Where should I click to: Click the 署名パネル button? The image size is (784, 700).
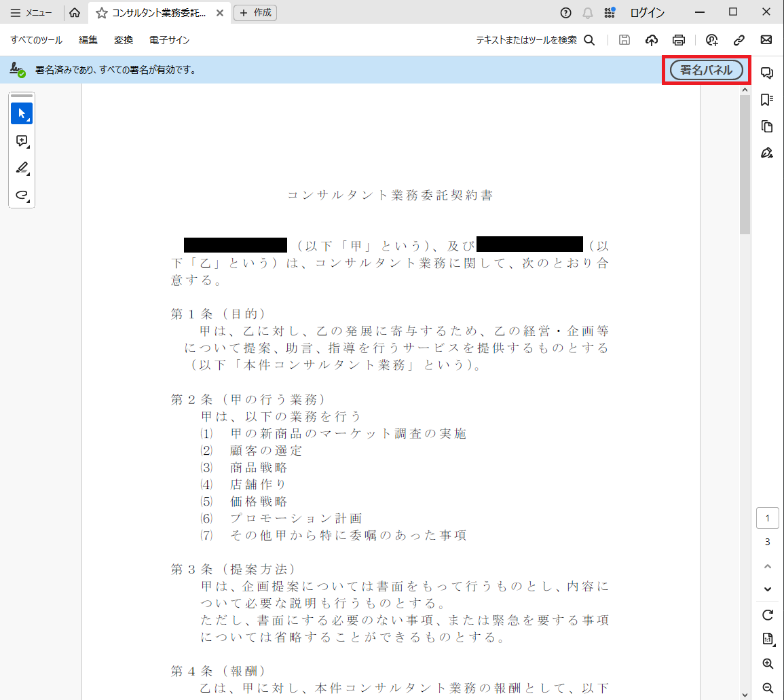pos(706,70)
